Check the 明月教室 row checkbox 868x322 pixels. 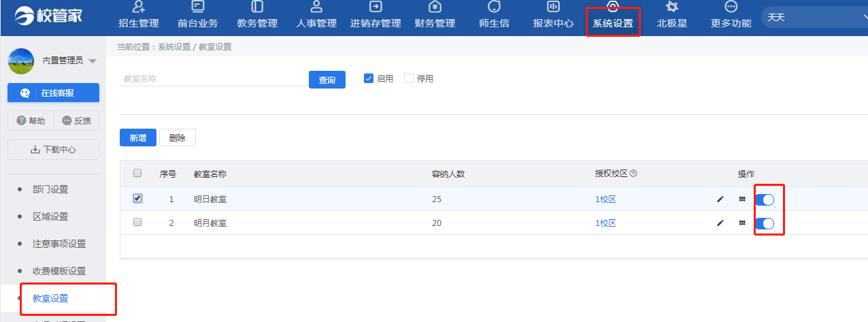click(x=137, y=222)
